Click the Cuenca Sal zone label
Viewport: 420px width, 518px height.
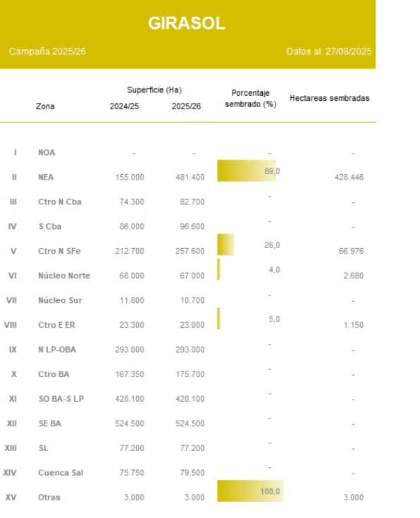pos(61,473)
